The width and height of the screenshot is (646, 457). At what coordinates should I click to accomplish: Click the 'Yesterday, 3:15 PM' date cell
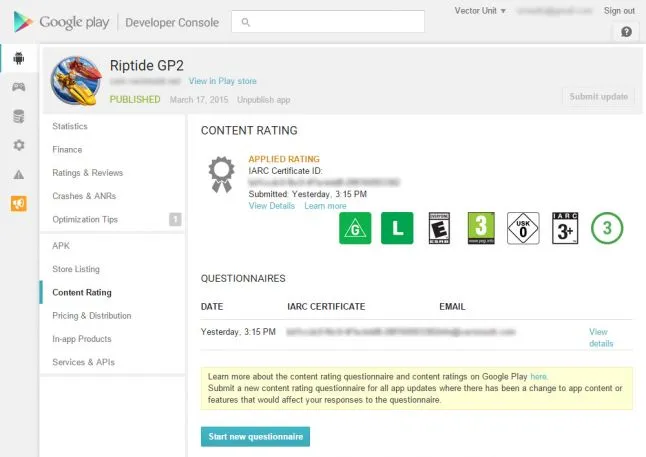(x=238, y=332)
